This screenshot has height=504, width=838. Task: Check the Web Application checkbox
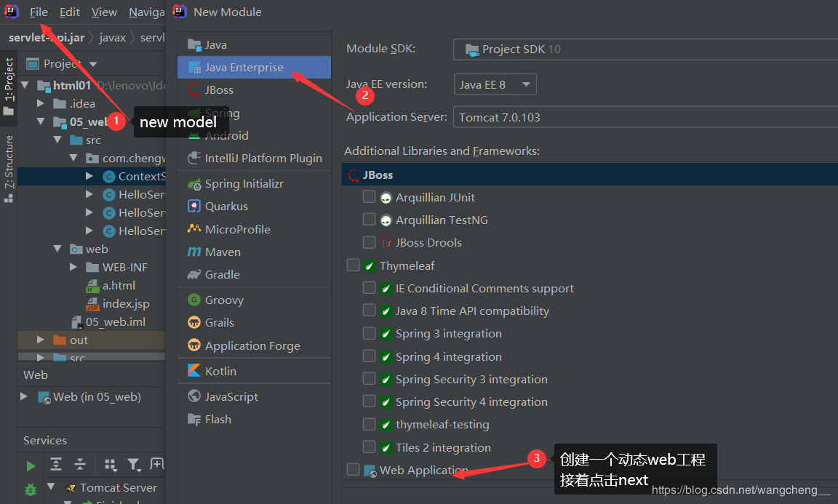tap(353, 469)
